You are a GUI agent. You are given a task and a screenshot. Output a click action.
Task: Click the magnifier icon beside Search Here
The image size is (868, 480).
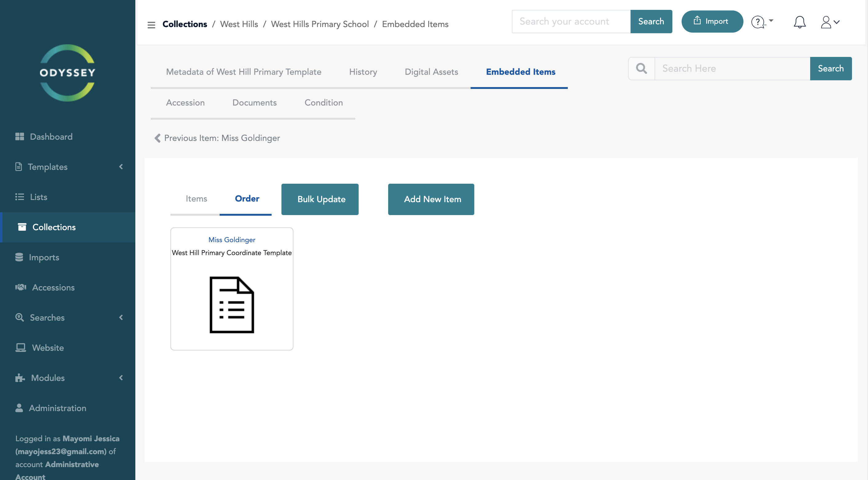[x=641, y=68]
